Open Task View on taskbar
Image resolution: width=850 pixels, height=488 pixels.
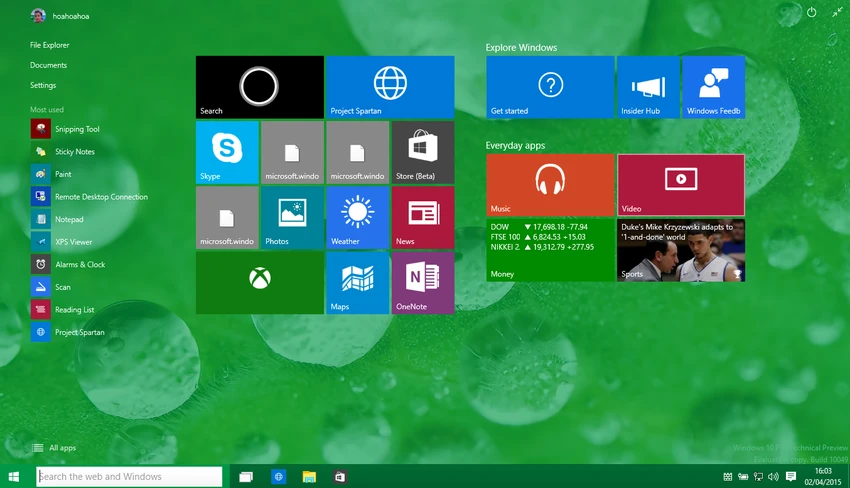click(246, 477)
